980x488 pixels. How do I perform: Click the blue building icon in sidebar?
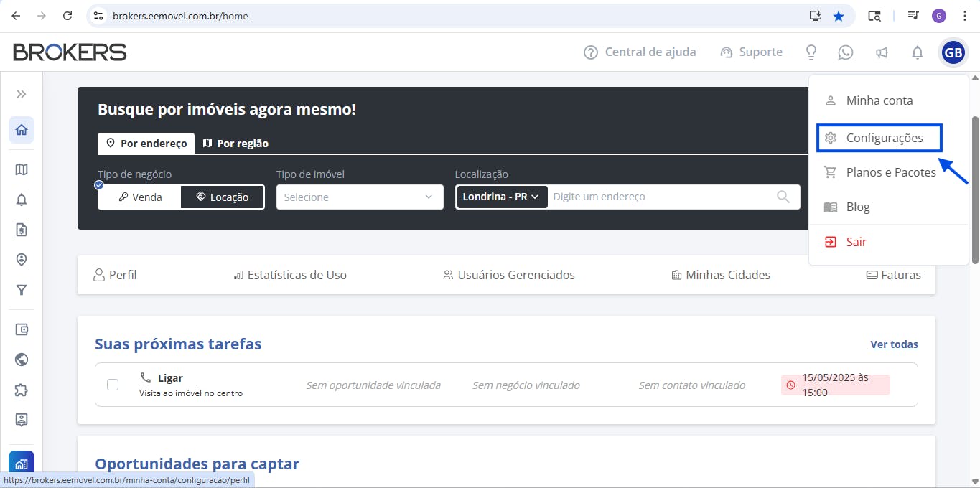click(x=22, y=463)
